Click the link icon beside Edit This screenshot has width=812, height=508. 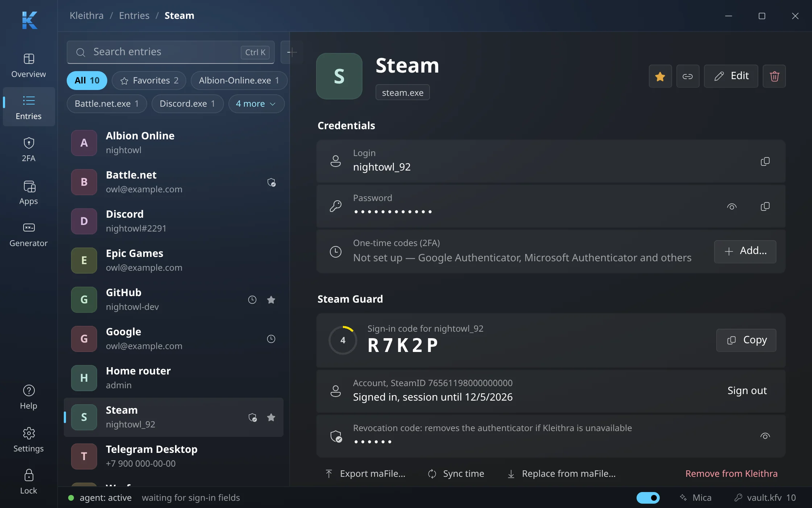pyautogui.click(x=688, y=76)
